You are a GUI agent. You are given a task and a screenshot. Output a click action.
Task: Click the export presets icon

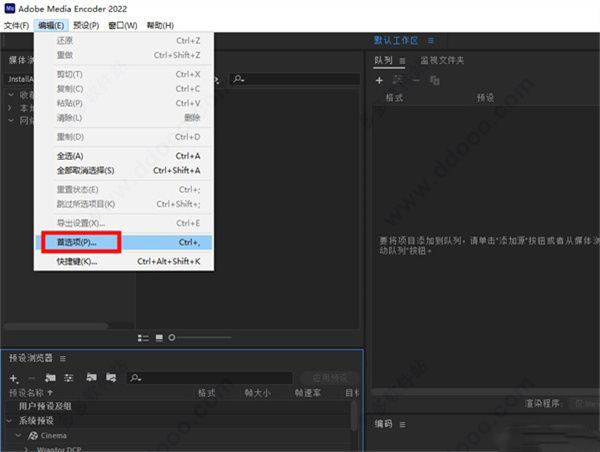tap(111, 378)
